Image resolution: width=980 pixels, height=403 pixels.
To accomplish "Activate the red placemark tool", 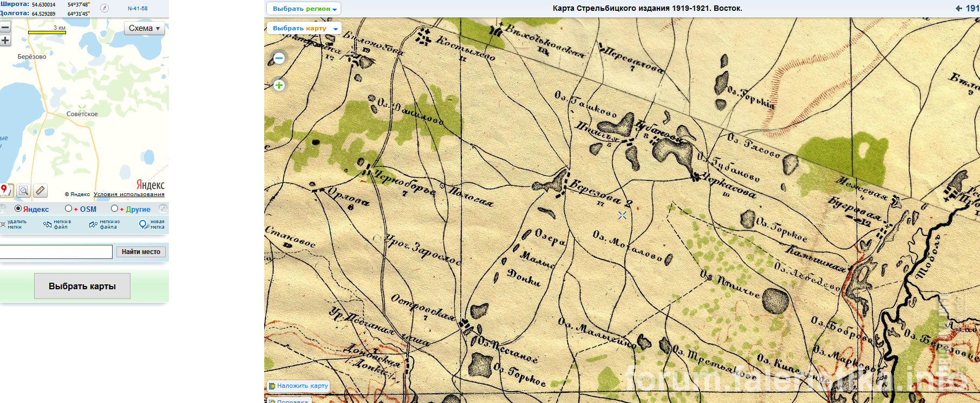I will (x=5, y=190).
